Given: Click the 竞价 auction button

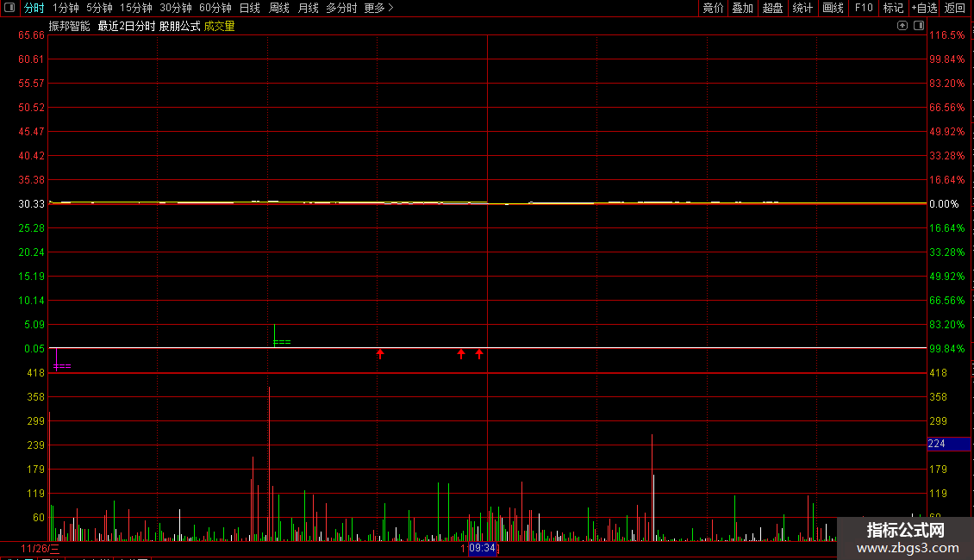Looking at the screenshot, I should [713, 8].
